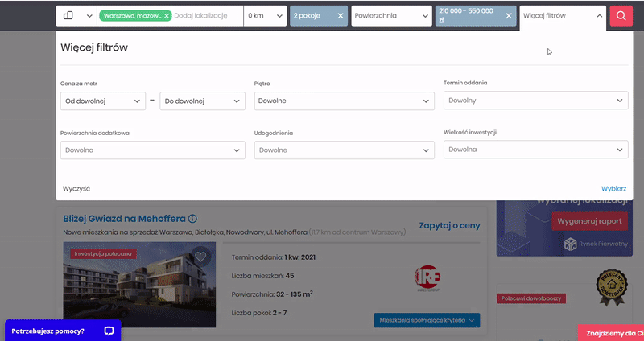Click the IRE developer logo

coord(427,278)
